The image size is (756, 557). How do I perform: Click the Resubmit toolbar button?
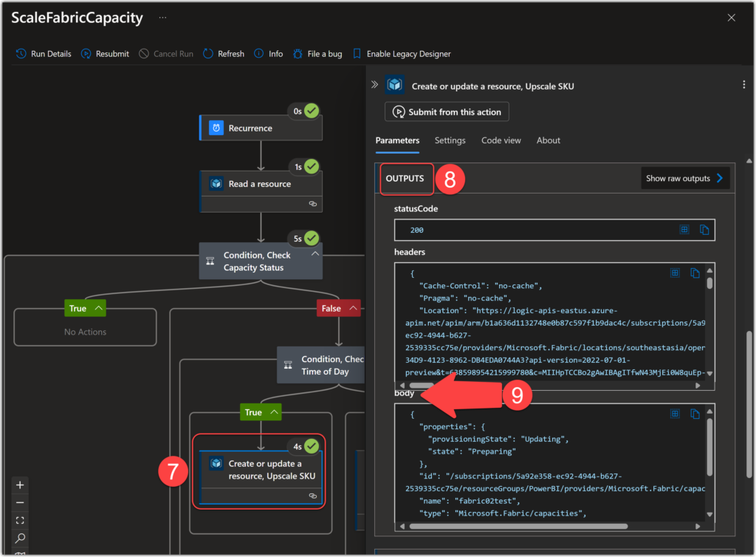click(105, 53)
